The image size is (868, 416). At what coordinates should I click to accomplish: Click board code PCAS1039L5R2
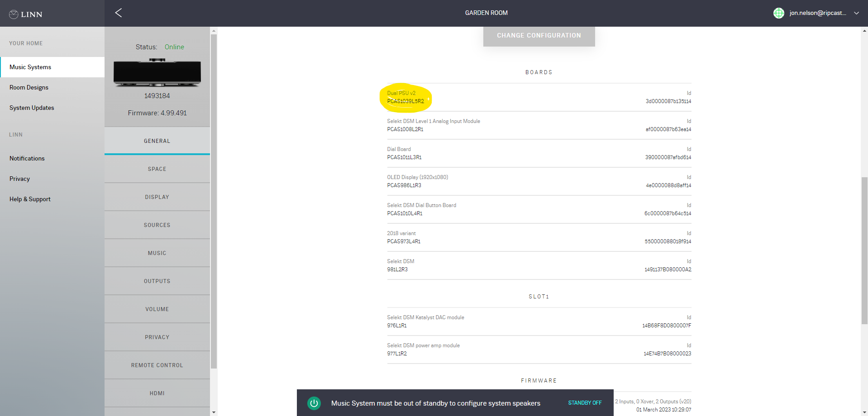click(405, 101)
